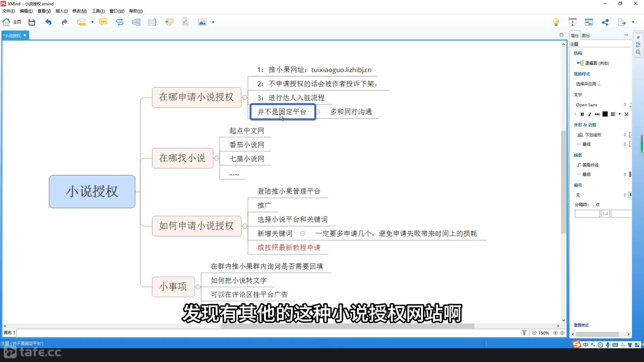This screenshot has height=362, width=644.
Task: Start presentation mode icon
Action: [573, 22]
